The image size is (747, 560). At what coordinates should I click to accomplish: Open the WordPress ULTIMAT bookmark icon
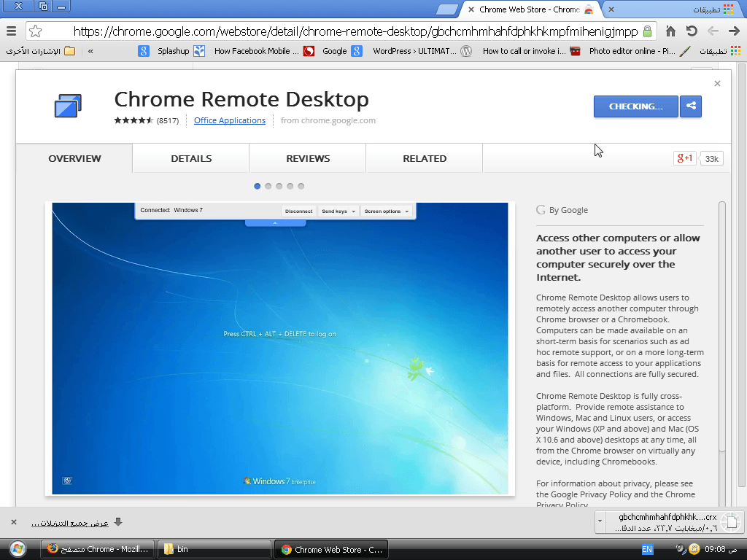click(x=466, y=51)
